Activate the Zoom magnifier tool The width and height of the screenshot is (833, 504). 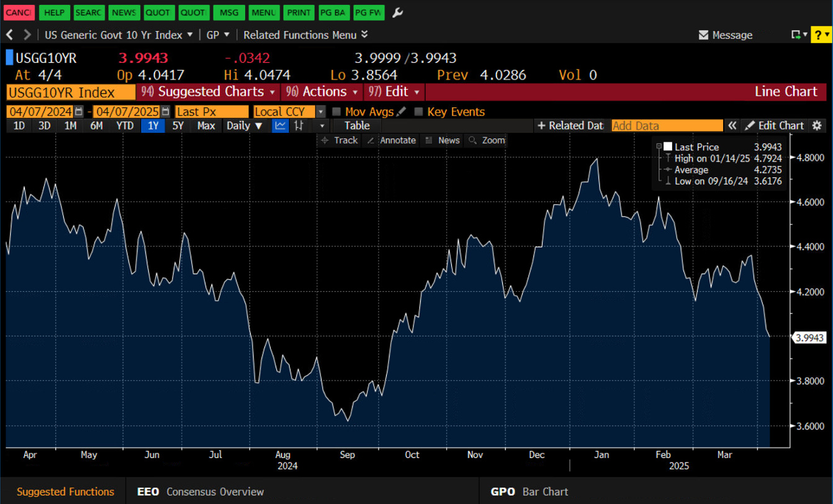487,140
